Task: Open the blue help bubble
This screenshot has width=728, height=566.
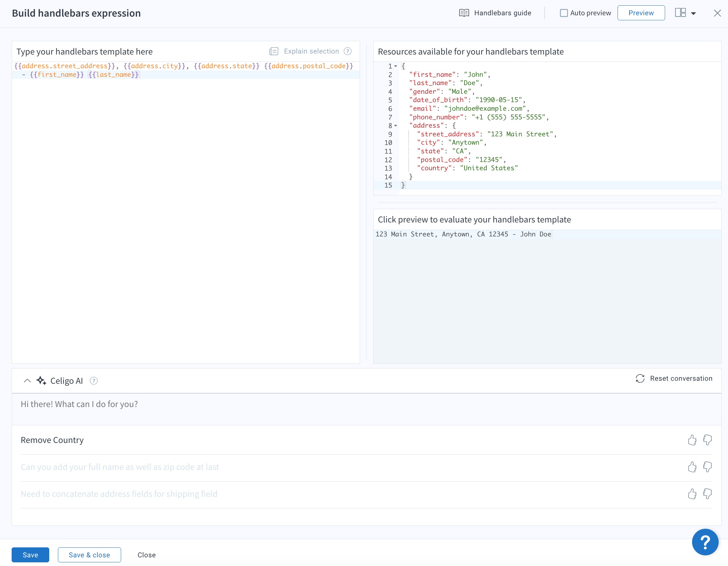Action: coord(705,542)
